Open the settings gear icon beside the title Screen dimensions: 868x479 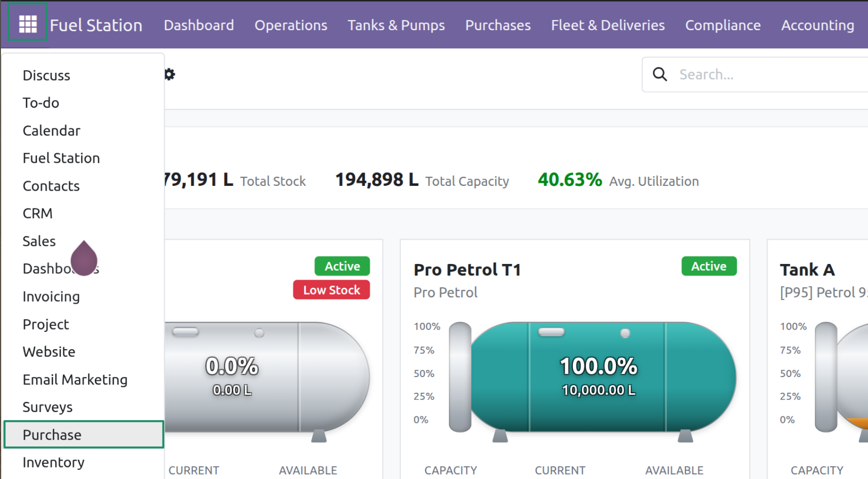pyautogui.click(x=170, y=74)
